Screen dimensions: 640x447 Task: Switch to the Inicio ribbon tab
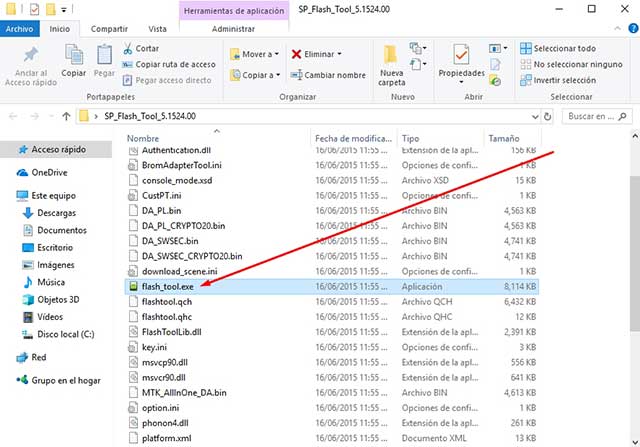click(x=60, y=29)
